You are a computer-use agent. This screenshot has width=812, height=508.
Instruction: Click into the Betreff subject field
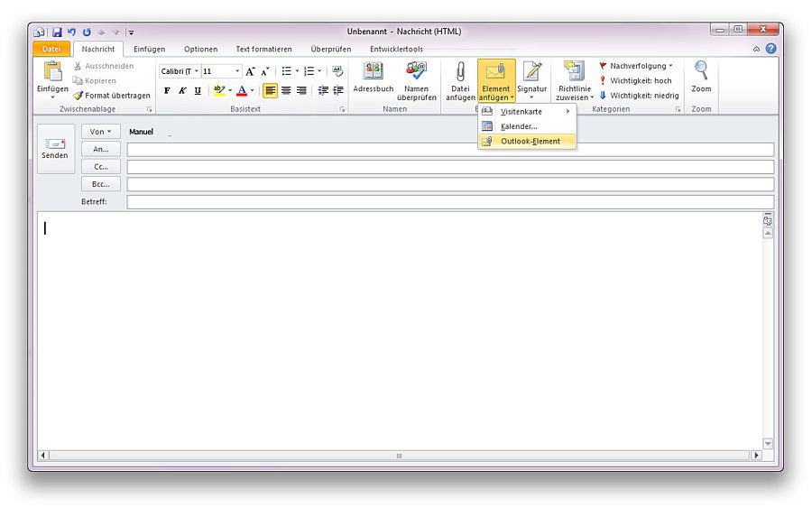[450, 202]
